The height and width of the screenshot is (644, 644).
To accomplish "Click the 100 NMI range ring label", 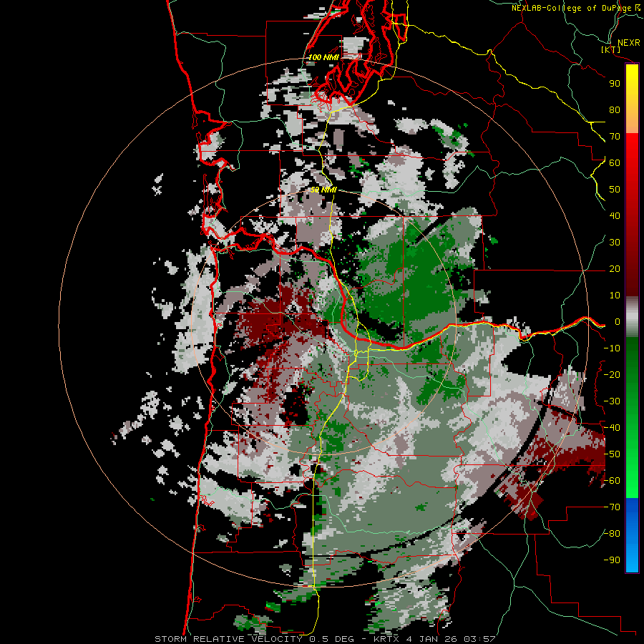I will click(x=323, y=57).
